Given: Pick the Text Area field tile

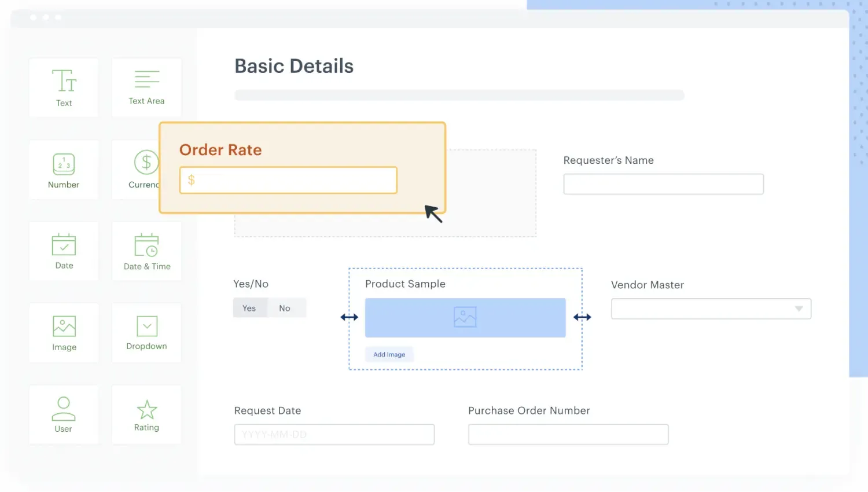Looking at the screenshot, I should 146,87.
